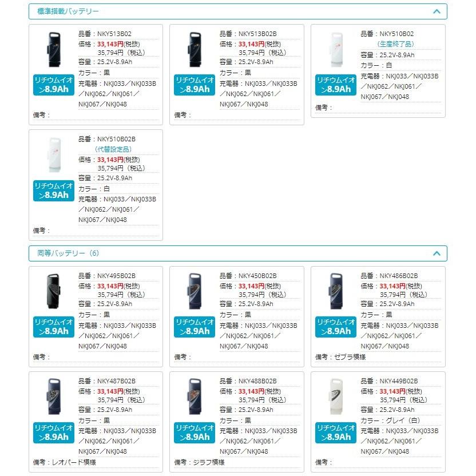Select the zebra-pattern battery image for NKY486B02B
This screenshot has width=476, height=476.
click(x=336, y=291)
